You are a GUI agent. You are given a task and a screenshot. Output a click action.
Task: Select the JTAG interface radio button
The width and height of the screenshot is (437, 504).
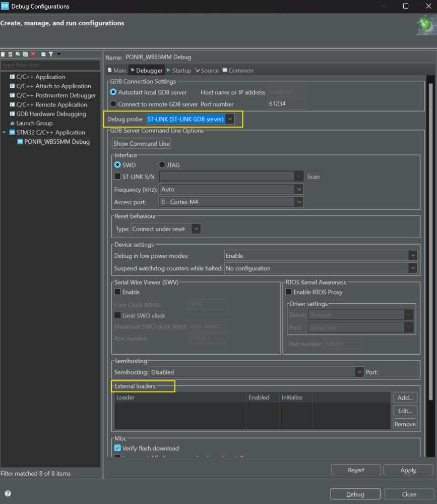(162, 165)
